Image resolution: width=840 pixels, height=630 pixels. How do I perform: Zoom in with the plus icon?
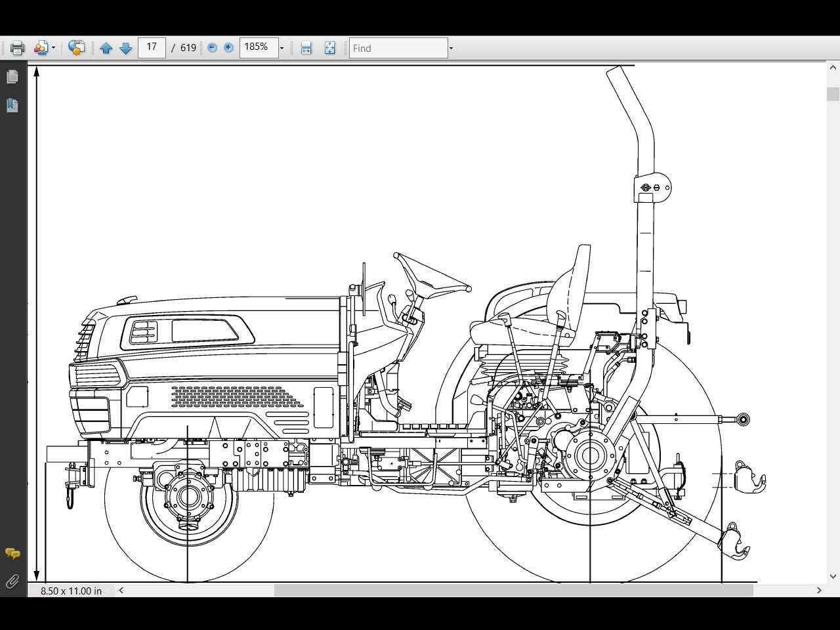pyautogui.click(x=228, y=47)
